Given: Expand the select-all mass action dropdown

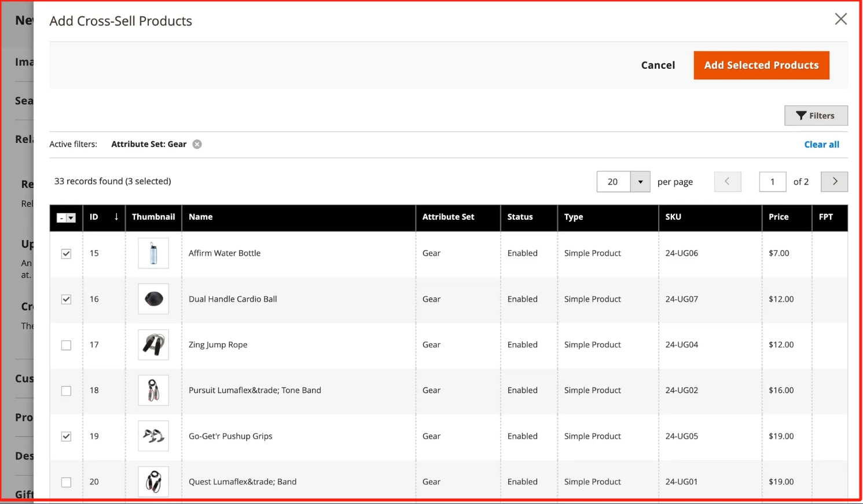Looking at the screenshot, I should [71, 218].
